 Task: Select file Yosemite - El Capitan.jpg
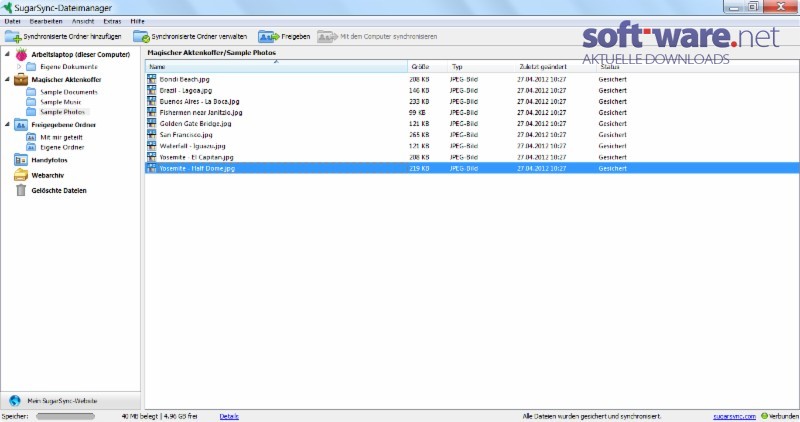tap(196, 157)
